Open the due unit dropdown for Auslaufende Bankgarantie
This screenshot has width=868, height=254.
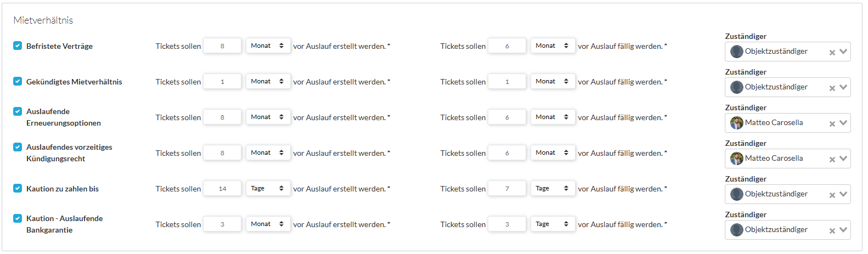553,224
